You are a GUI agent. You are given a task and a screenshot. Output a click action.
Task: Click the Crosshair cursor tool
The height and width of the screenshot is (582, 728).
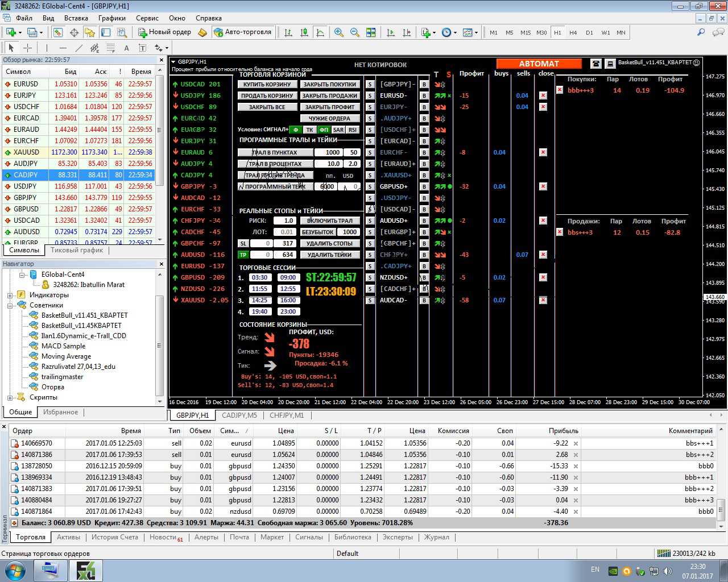(27, 48)
